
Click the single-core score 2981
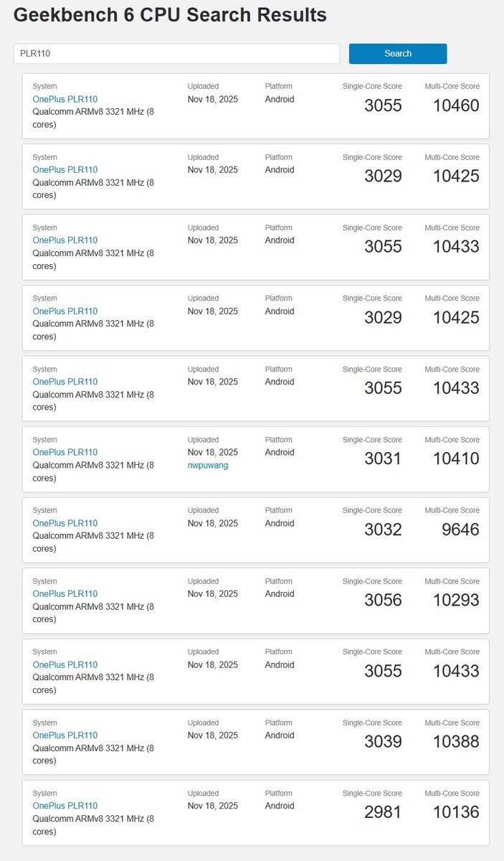pos(383,812)
